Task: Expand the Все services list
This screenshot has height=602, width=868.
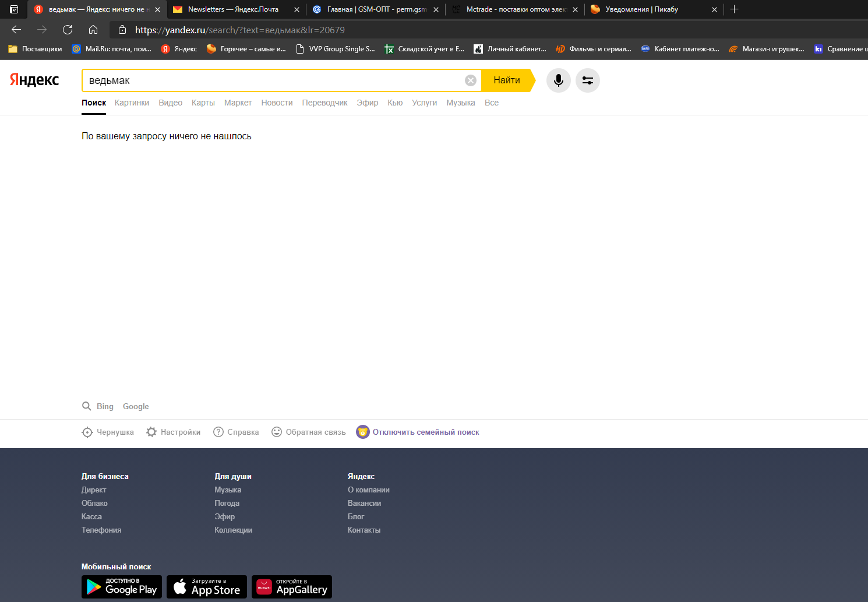Action: [492, 103]
